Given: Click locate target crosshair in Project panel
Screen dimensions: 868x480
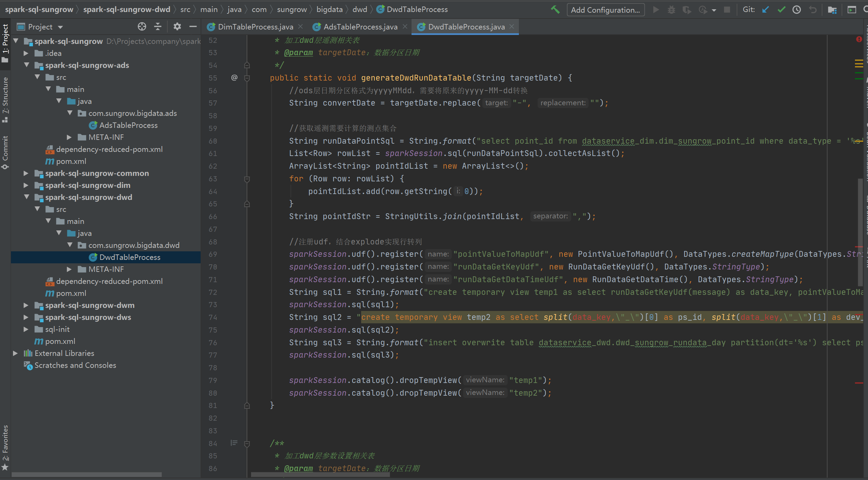Looking at the screenshot, I should (x=142, y=26).
